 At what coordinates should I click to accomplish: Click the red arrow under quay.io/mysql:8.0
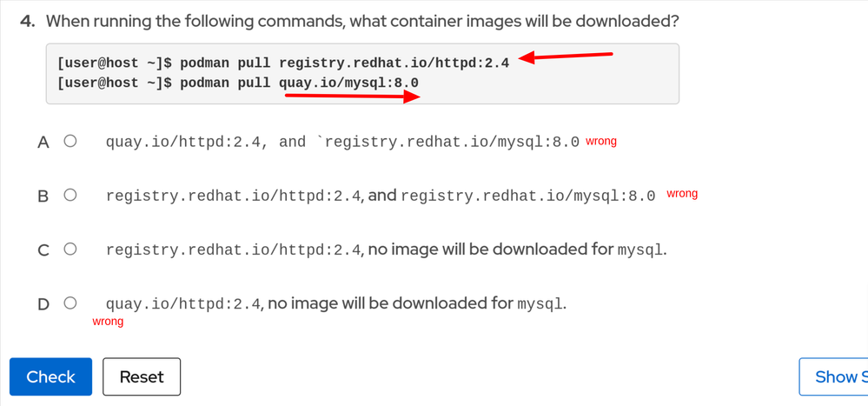click(x=352, y=96)
